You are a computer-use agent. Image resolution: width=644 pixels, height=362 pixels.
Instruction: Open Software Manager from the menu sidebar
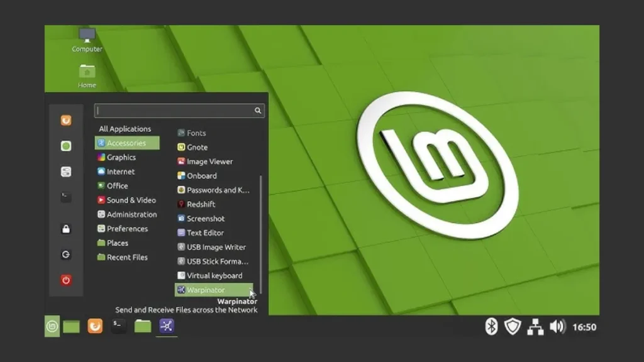click(65, 145)
